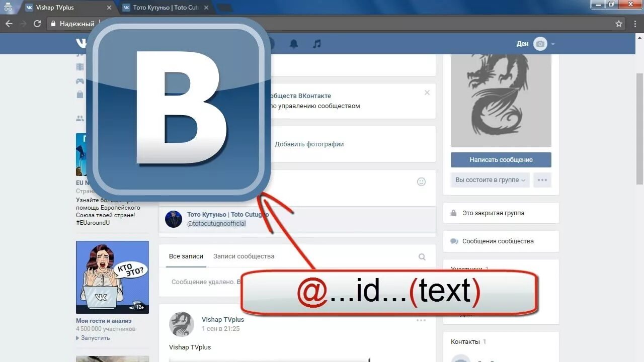Bookmark this page with the star icon
The image size is (644, 362).
(619, 24)
